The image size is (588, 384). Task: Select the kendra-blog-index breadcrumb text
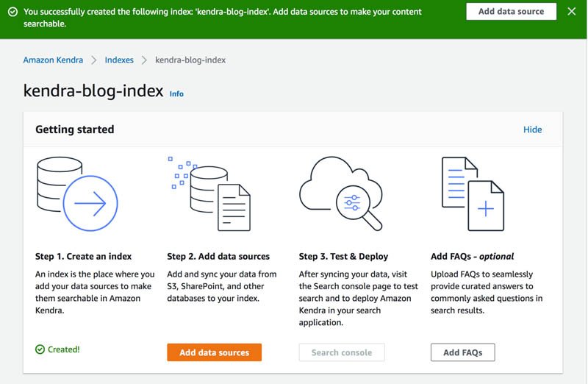(x=190, y=60)
